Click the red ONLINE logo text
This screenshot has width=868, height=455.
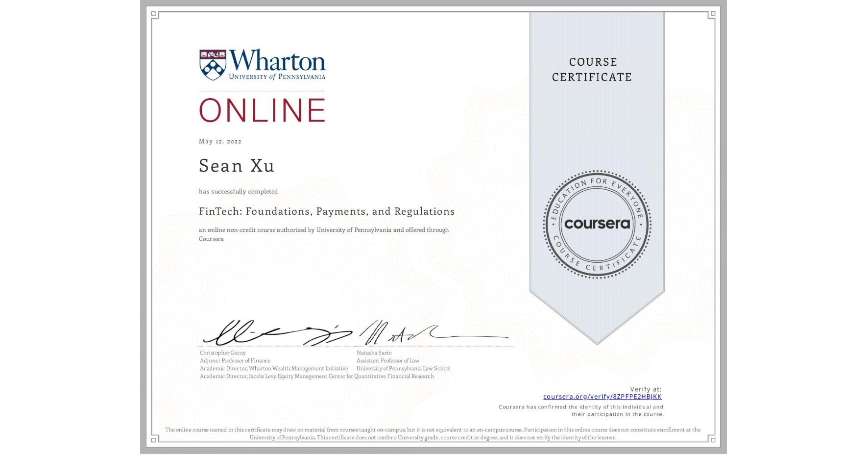pyautogui.click(x=262, y=110)
